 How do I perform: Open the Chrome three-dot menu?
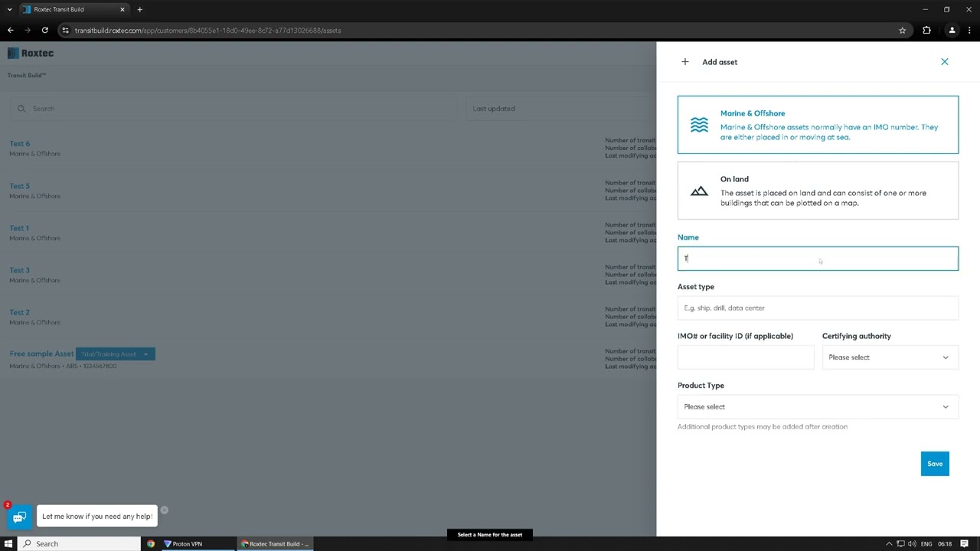tap(969, 31)
